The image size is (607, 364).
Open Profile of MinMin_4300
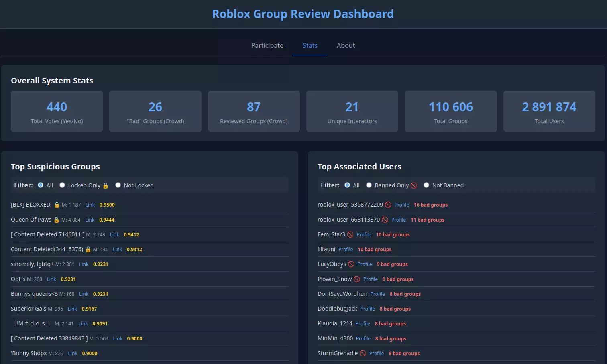(x=363, y=339)
